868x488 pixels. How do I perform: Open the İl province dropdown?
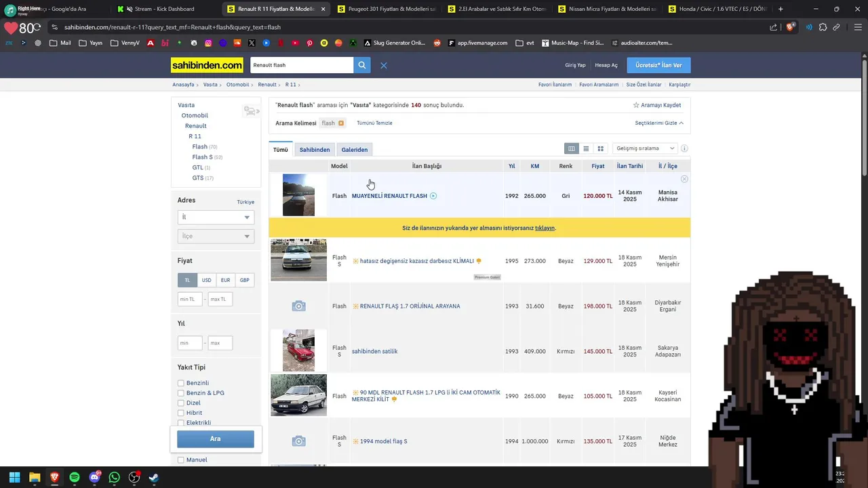(216, 217)
